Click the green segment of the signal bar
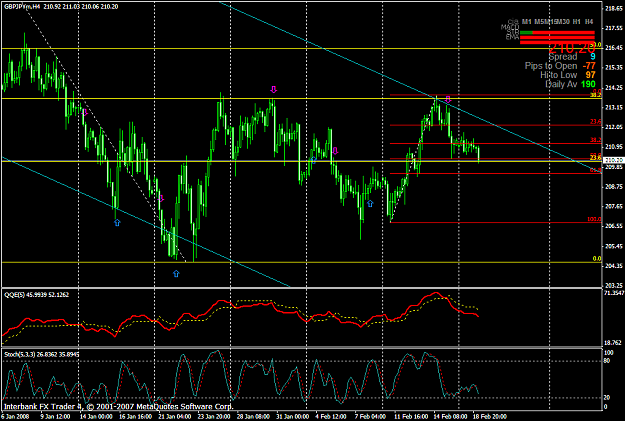Viewport: 625px width, 421px height. click(527, 33)
